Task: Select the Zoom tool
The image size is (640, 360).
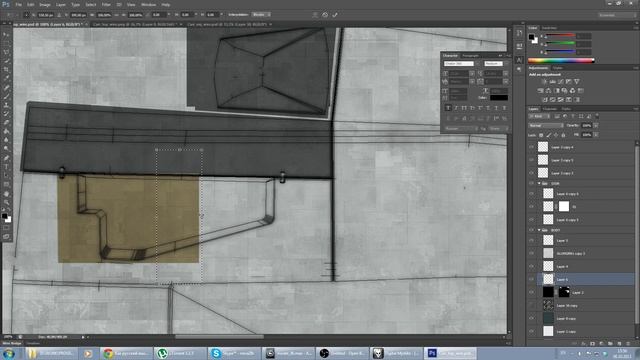Action: (x=6, y=202)
